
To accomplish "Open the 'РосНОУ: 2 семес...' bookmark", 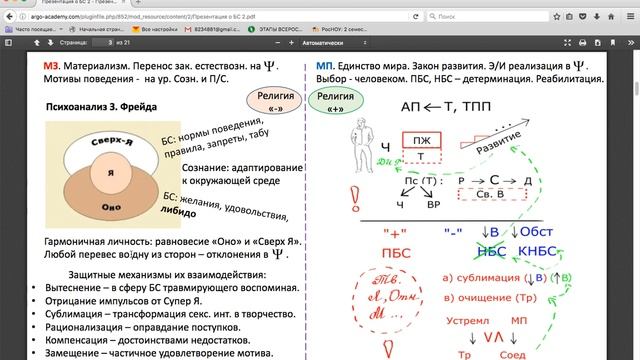I will point(340,29).
